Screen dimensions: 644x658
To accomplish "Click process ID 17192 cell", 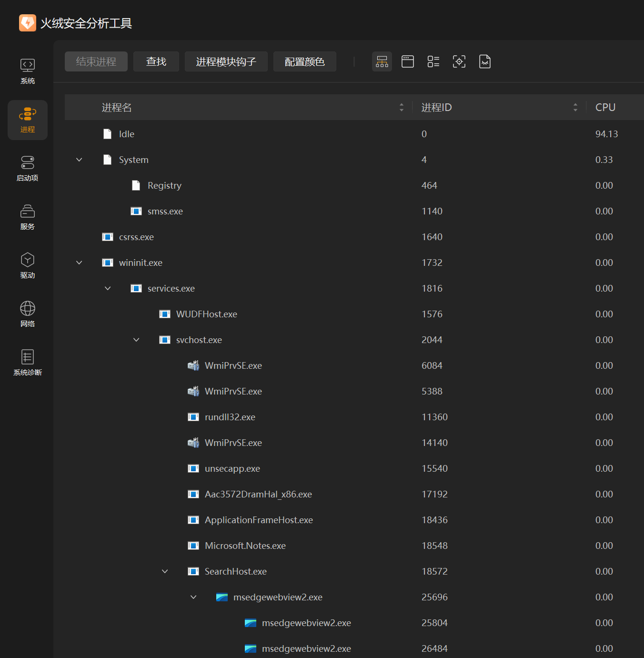I will [434, 494].
